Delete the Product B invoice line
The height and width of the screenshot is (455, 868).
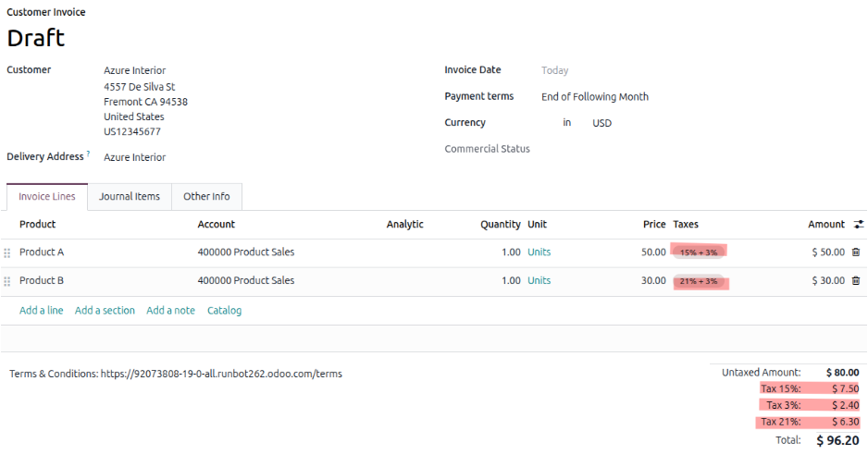[855, 280]
